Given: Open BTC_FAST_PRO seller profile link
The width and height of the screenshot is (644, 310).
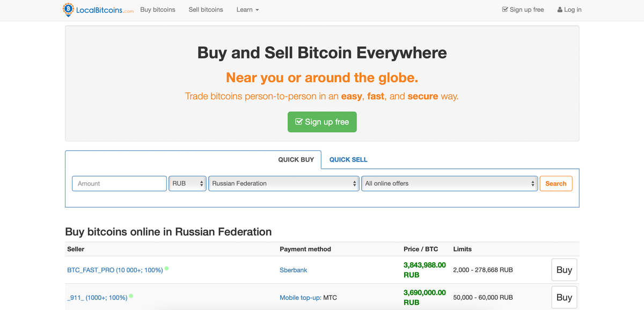Looking at the screenshot, I should click(115, 270).
